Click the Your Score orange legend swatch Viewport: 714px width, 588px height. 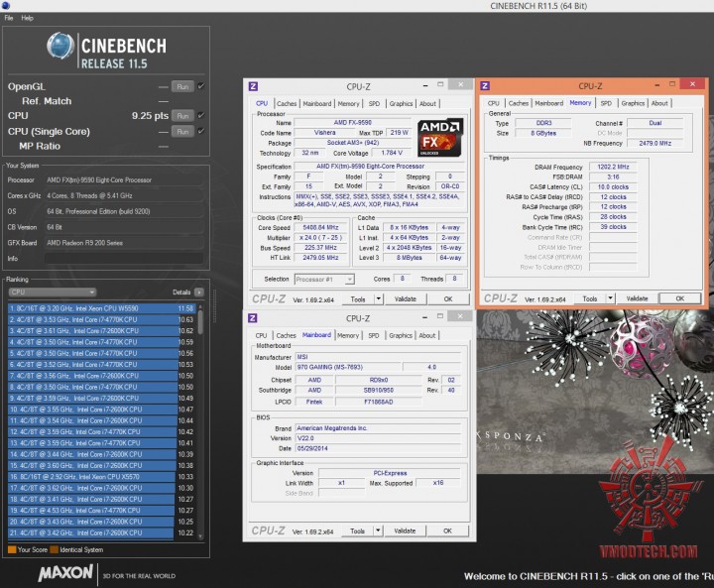pyautogui.click(x=12, y=549)
